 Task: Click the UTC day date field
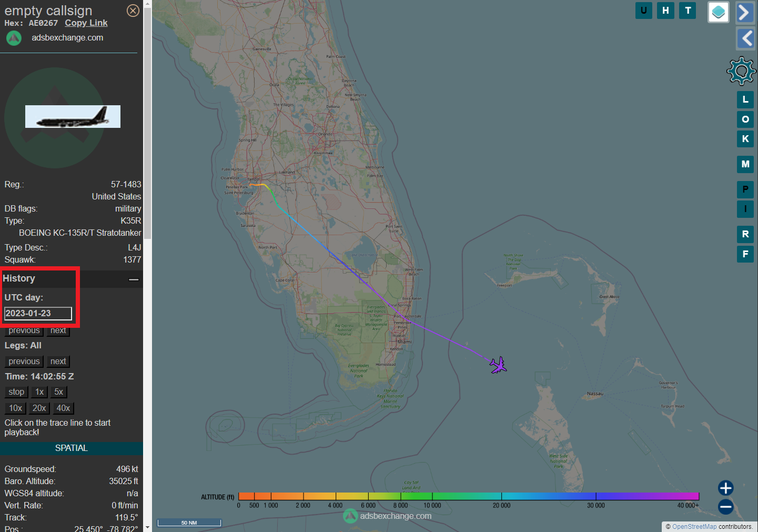(x=38, y=314)
